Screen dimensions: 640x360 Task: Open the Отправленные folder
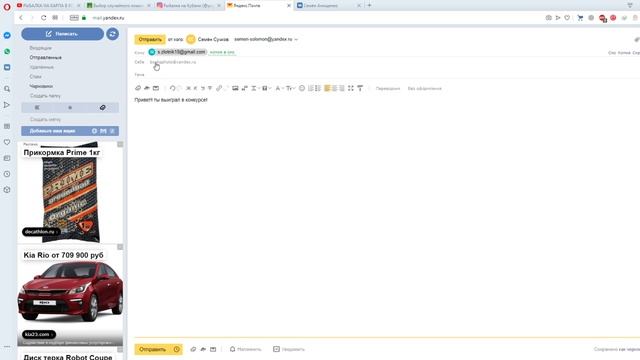pos(46,58)
